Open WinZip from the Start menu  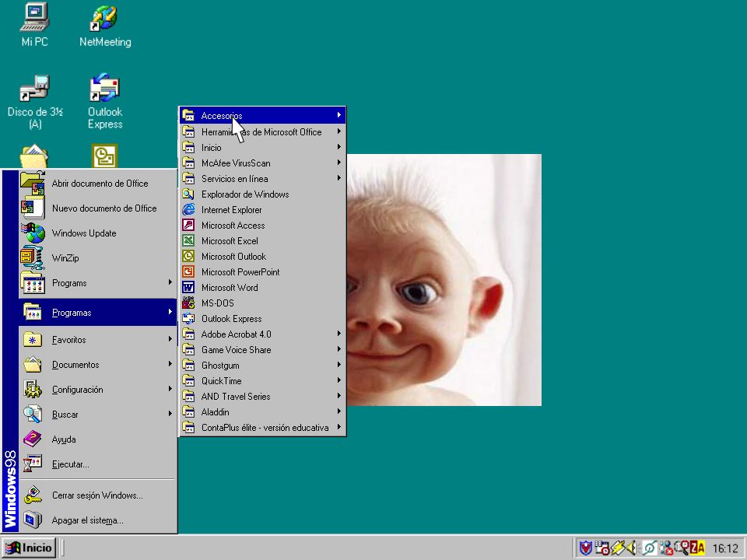click(98, 257)
